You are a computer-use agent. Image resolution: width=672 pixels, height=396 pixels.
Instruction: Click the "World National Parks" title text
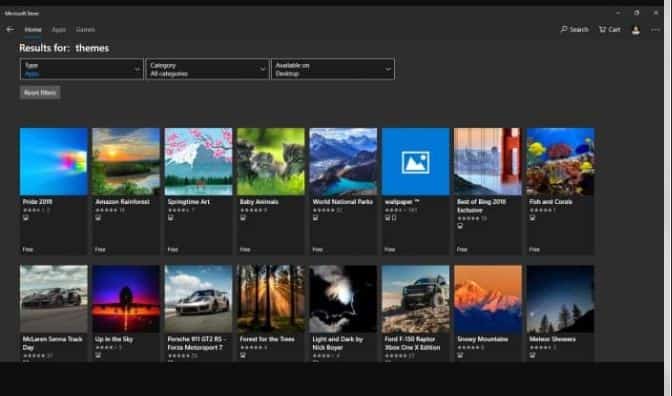click(343, 202)
